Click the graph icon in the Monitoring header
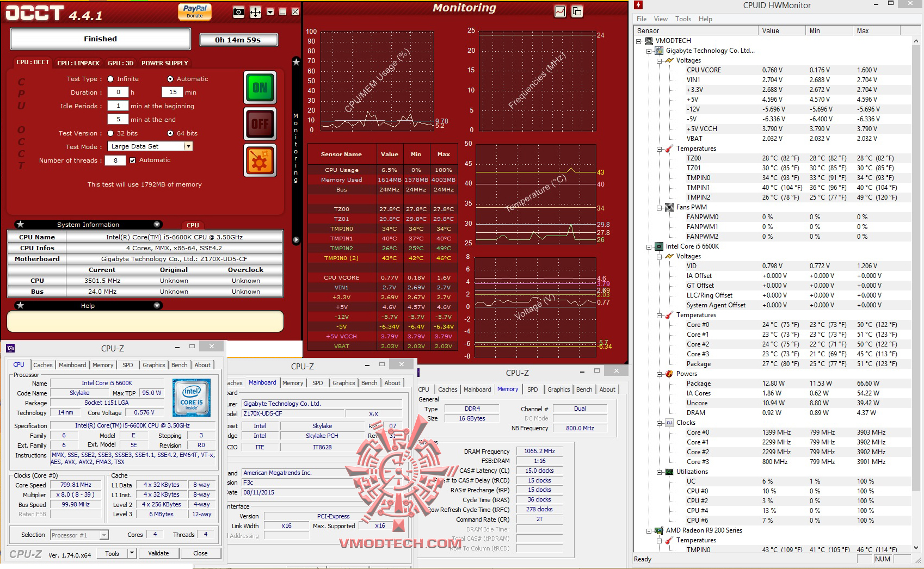Screen dimensions: 924x569 click(560, 11)
